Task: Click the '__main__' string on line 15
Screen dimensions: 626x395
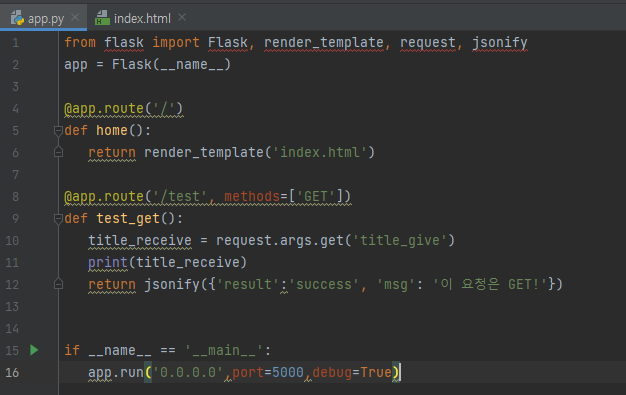Action: tap(224, 350)
